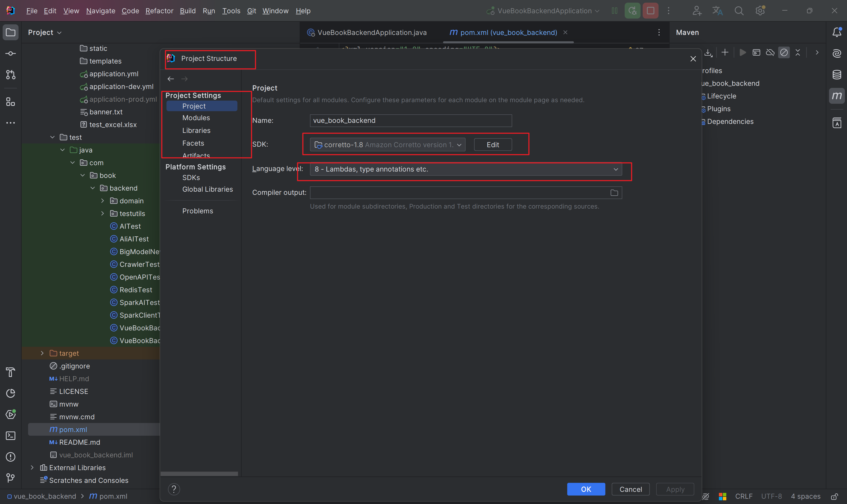Click the Compiler output path field
Viewport: 847px width, 504px height.
(x=458, y=192)
